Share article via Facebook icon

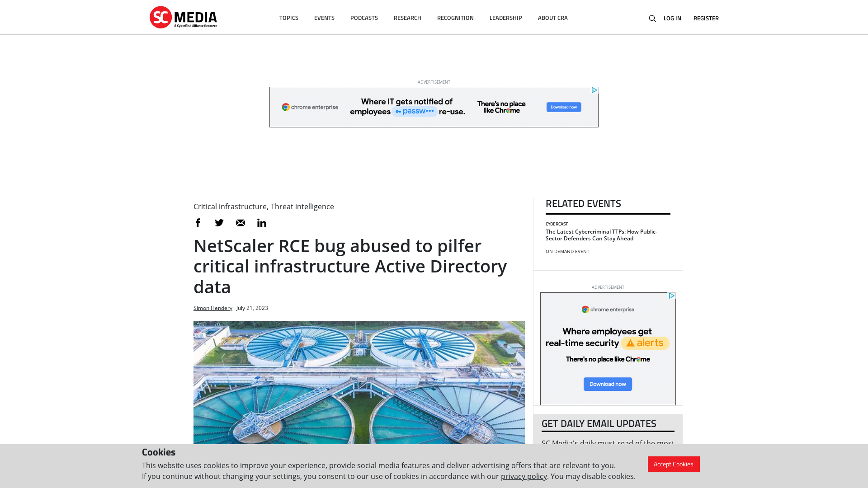198,222
